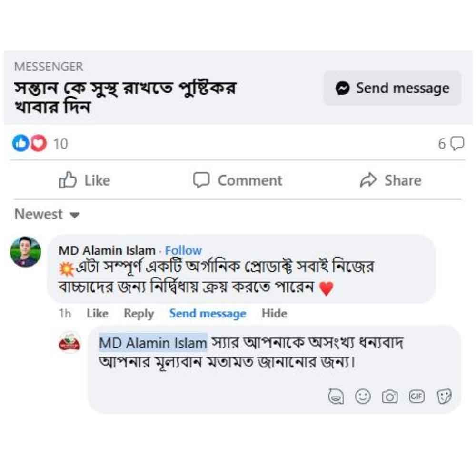Screen dimensions: 476x476
Task: Insert an emoji using the smiley icon
Action: (362, 396)
